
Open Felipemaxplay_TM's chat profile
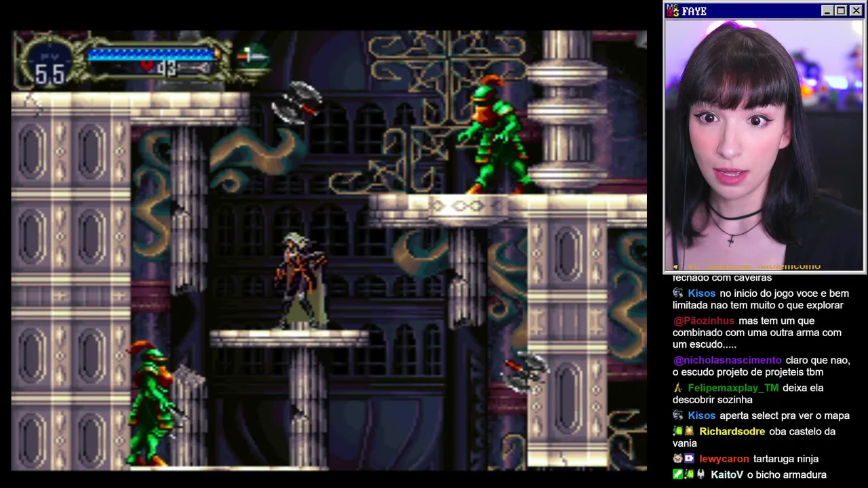click(x=733, y=388)
